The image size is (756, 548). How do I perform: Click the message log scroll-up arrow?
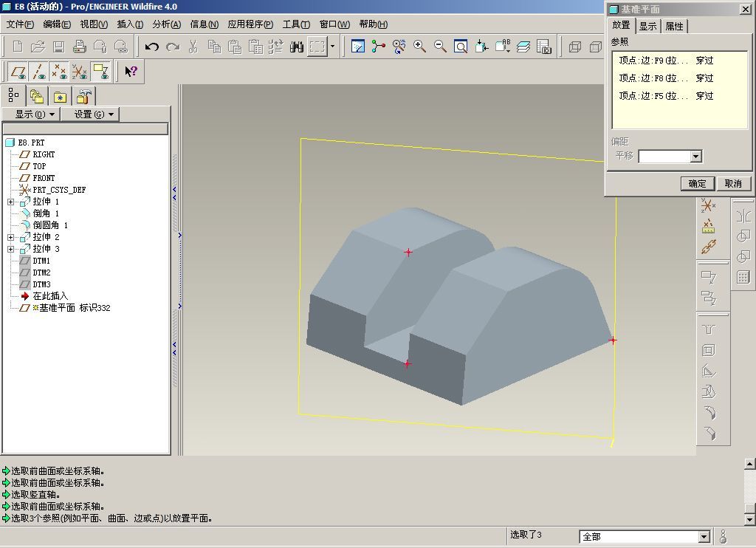[x=750, y=464]
